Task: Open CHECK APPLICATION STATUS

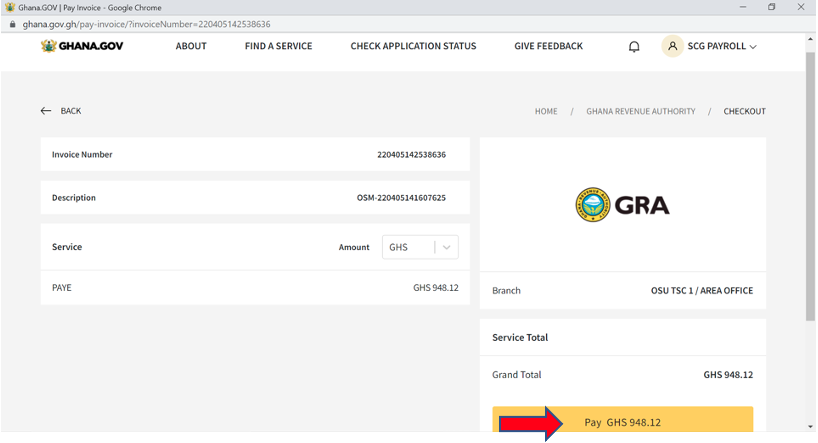Action: [x=413, y=46]
